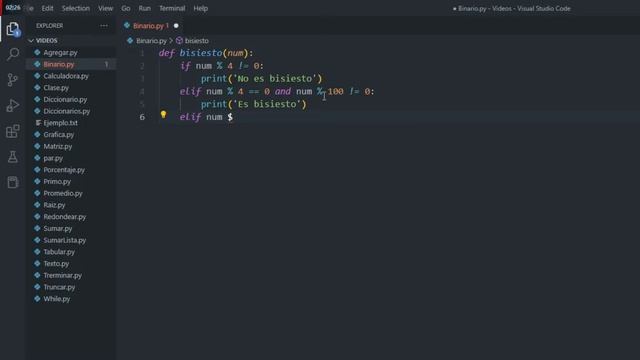This screenshot has height=360, width=640.
Task: Open the Selection menu
Action: pos(76,8)
